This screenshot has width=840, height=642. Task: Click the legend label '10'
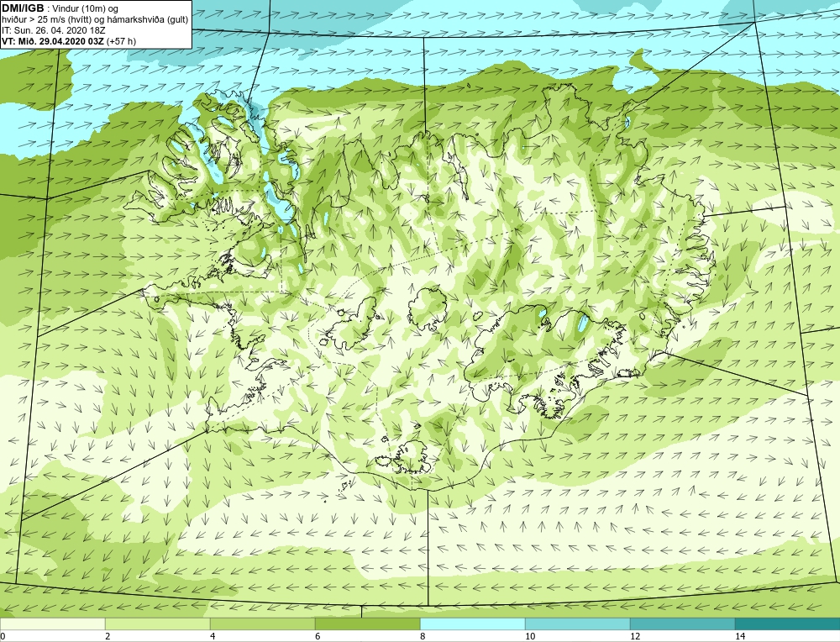530,636
